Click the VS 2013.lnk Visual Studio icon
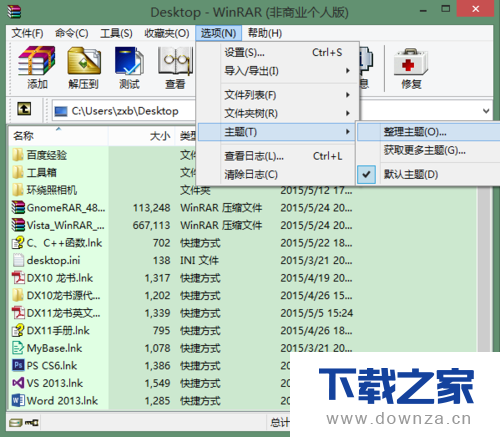Viewport: 500px width, 437px height. point(18,383)
